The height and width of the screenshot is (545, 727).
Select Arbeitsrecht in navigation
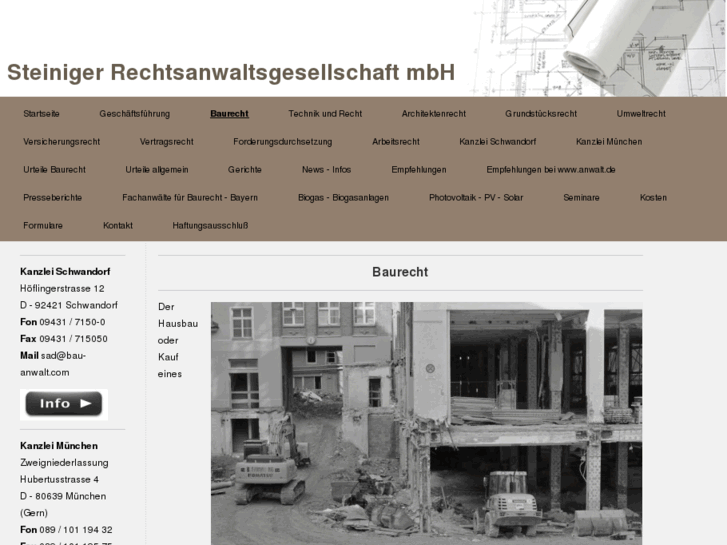[395, 141]
